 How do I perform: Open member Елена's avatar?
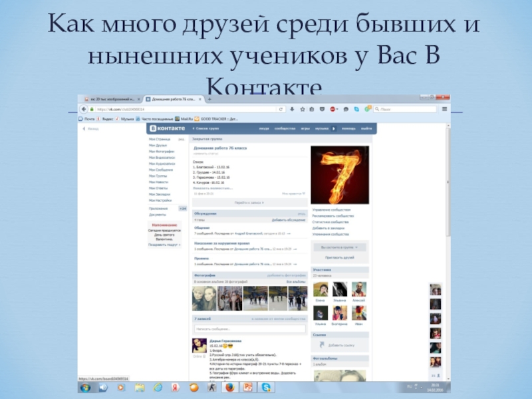tap(321, 289)
